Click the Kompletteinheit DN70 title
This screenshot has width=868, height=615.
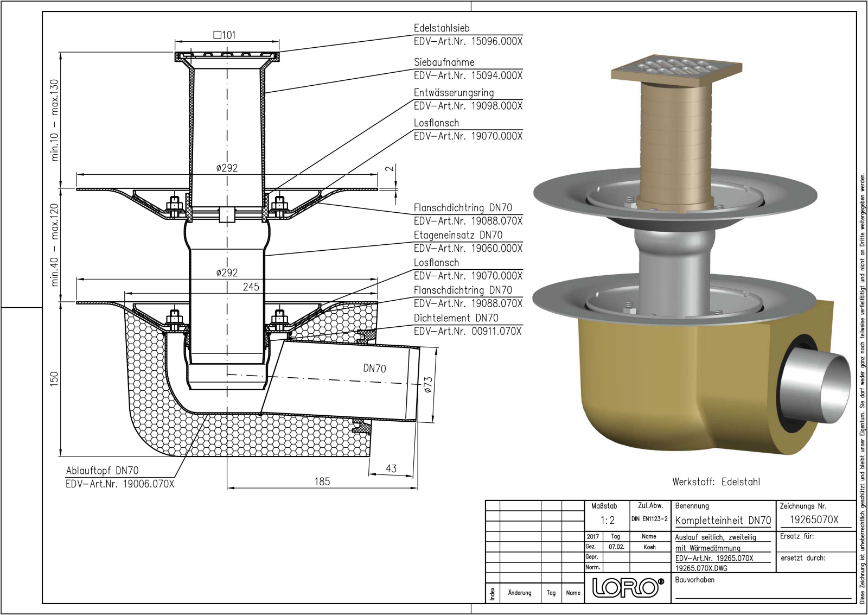pyautogui.click(x=723, y=521)
